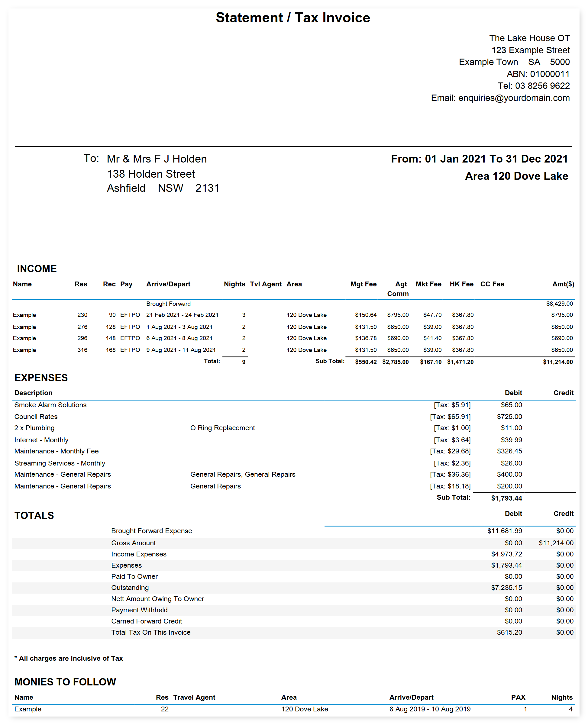Click the '138 Holden Street' address line
Screen dimensions: 588x725
[151, 174]
